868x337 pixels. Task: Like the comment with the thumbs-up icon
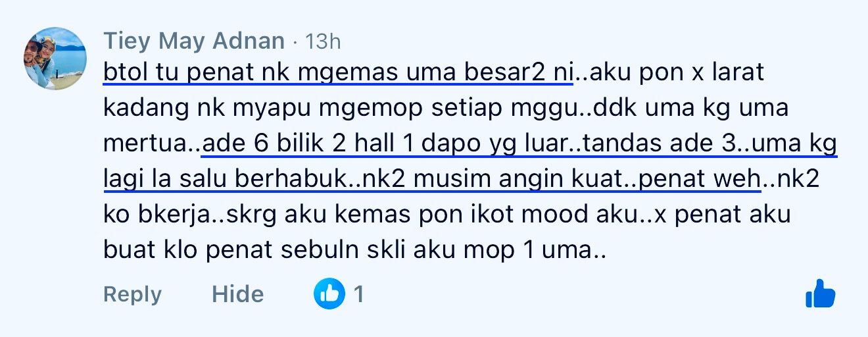[820, 294]
